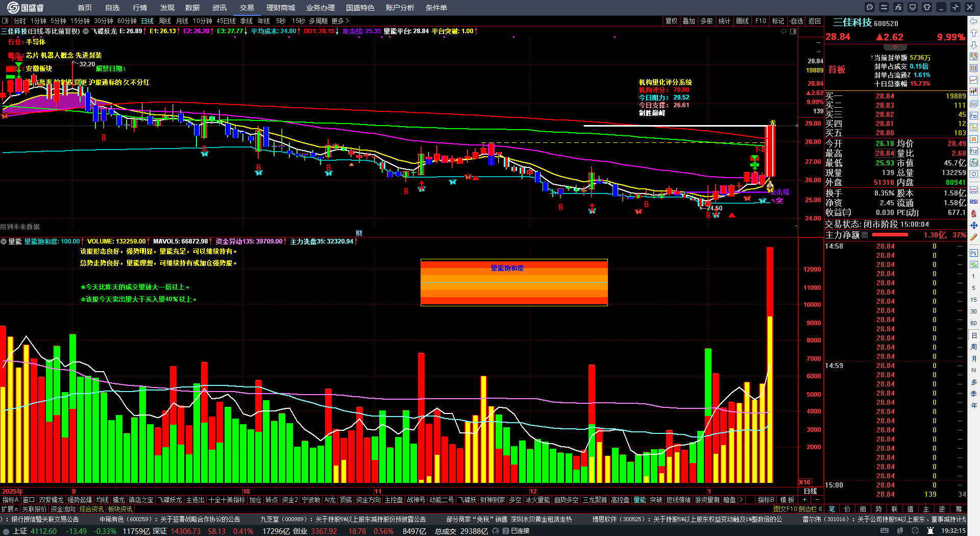Open the 资讯 menu
Viewport: 980px width, 536px height.
219,8
